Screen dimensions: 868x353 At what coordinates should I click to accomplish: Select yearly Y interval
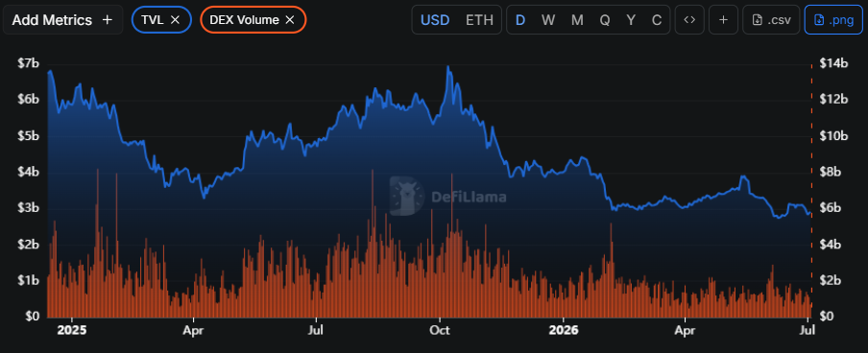(x=631, y=20)
